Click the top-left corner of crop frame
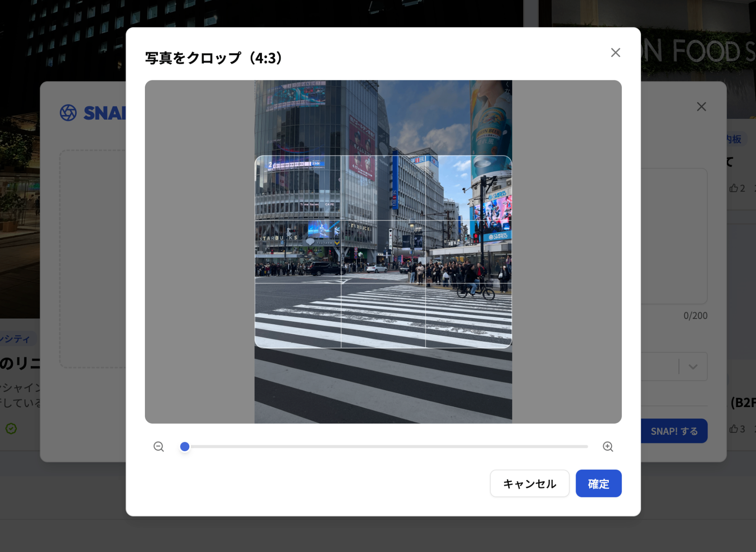Viewport: 756px width, 552px height. click(x=256, y=157)
